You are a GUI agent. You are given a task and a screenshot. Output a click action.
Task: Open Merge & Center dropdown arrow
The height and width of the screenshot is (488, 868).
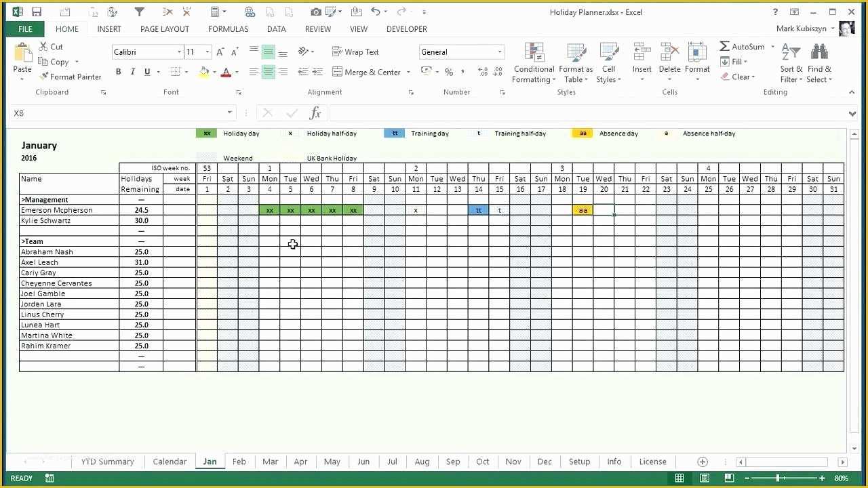[408, 72]
